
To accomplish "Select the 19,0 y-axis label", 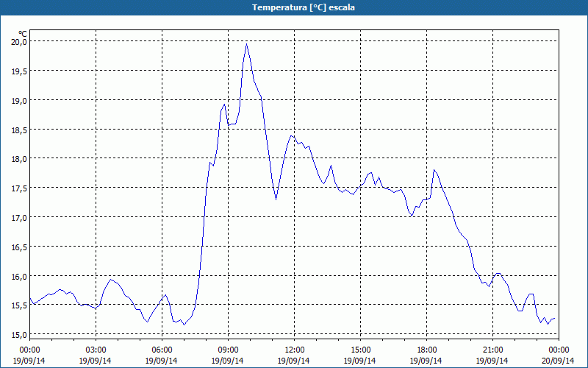I will pyautogui.click(x=19, y=100).
